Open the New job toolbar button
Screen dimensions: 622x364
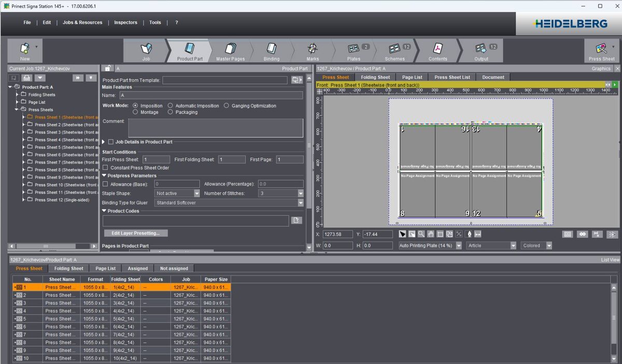click(25, 51)
